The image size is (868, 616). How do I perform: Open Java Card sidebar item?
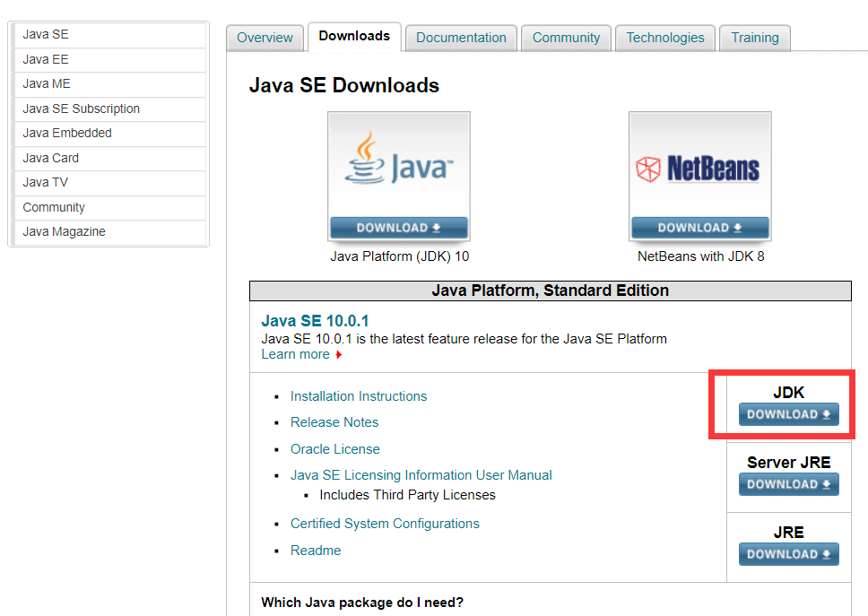point(108,158)
